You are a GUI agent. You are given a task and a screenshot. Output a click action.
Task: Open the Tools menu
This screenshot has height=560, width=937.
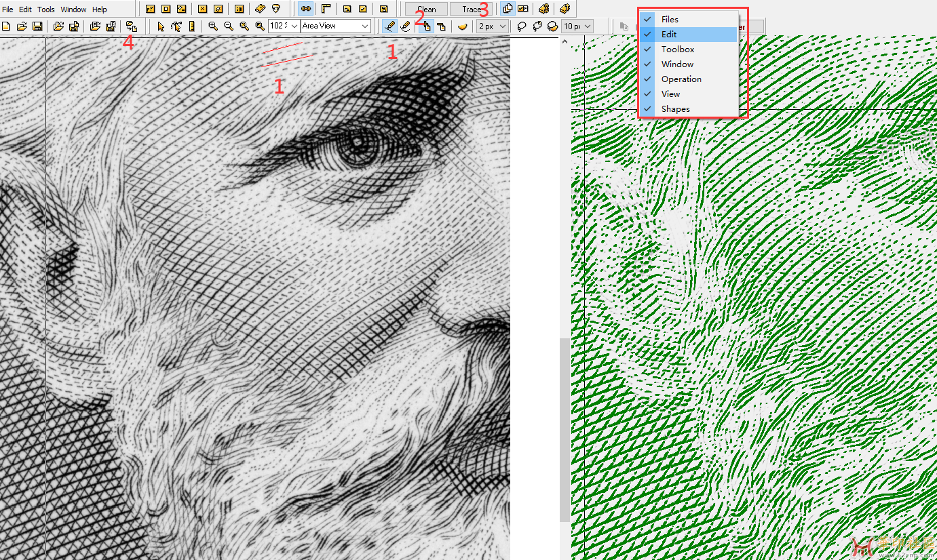pos(46,9)
